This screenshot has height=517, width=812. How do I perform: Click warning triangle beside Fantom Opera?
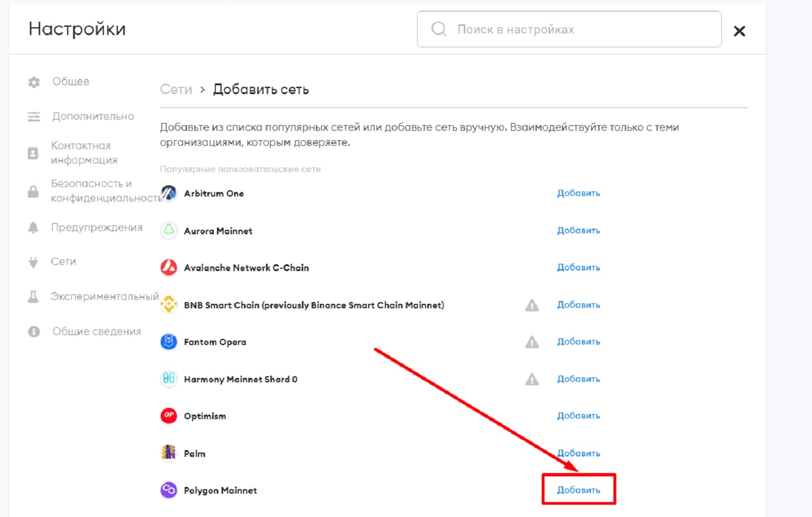532,342
